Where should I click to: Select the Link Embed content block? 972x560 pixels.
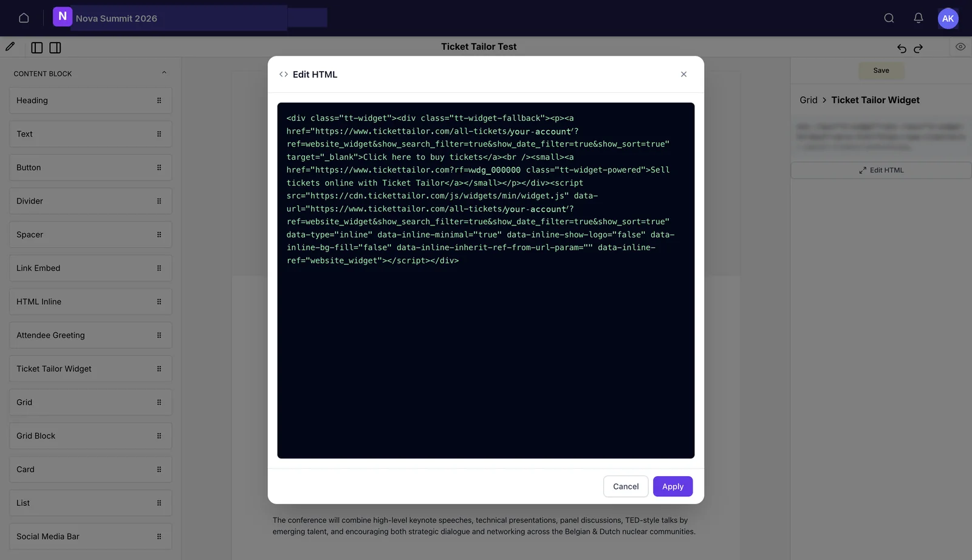[91, 268]
